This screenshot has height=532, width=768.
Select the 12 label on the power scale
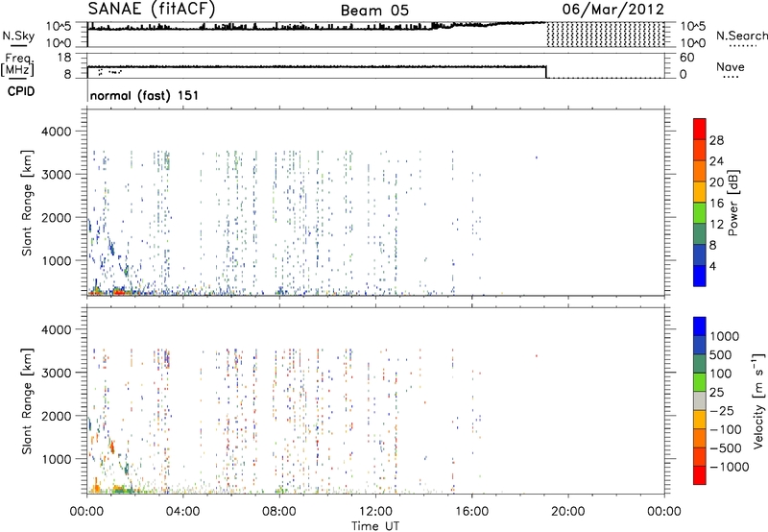[716, 225]
